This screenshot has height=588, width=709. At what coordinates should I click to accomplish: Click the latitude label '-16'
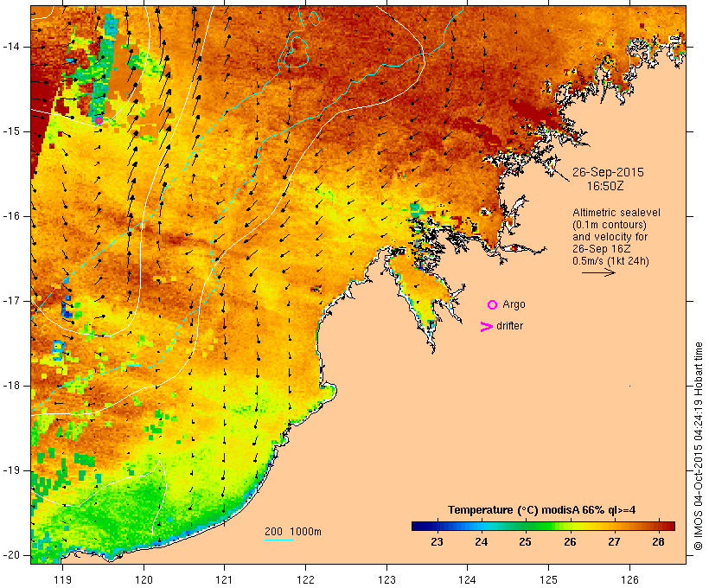(x=10, y=216)
